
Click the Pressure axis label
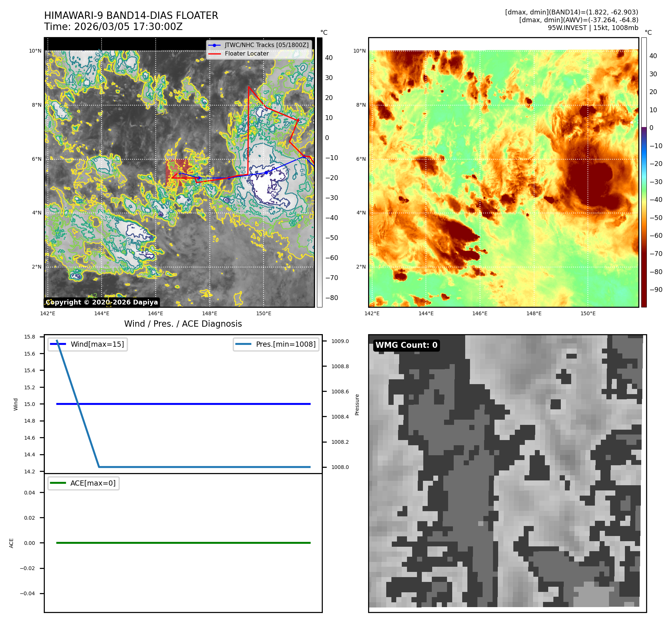357,404
